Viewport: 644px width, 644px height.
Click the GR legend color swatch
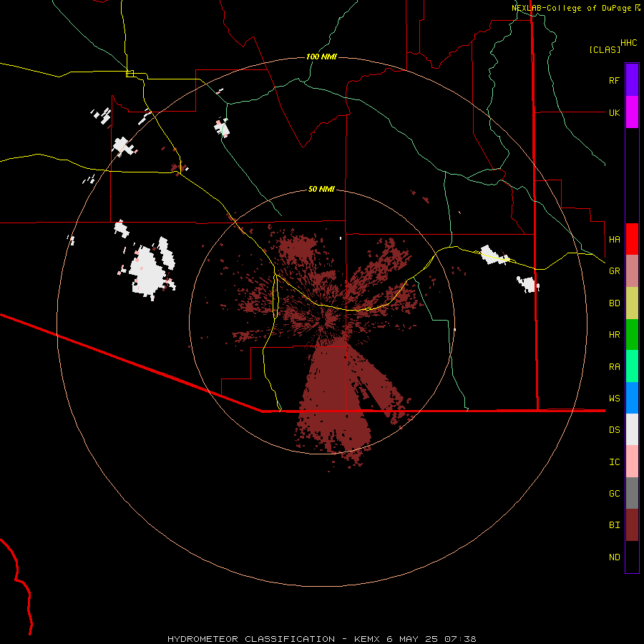[632, 271]
